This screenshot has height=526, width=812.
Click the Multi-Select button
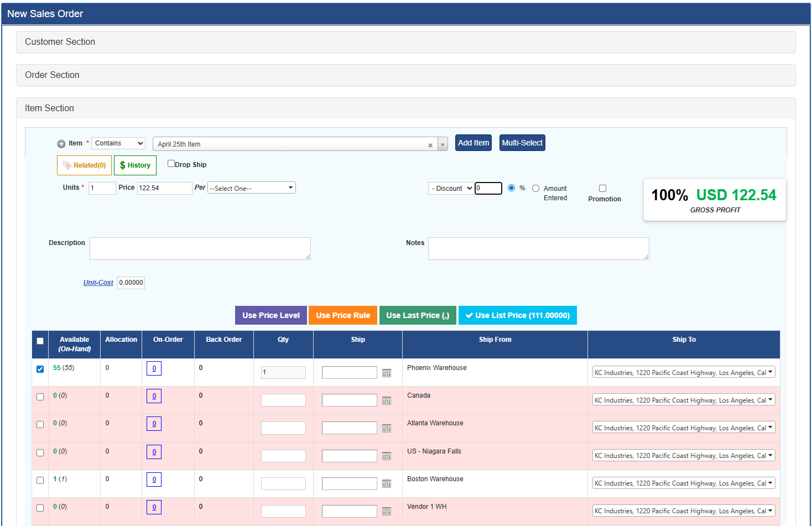click(x=522, y=143)
